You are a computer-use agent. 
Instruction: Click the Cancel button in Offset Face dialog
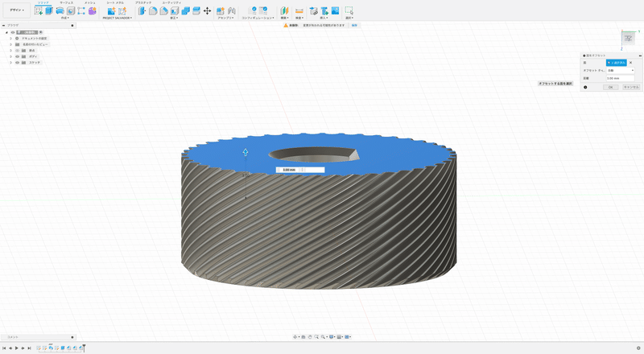point(631,87)
